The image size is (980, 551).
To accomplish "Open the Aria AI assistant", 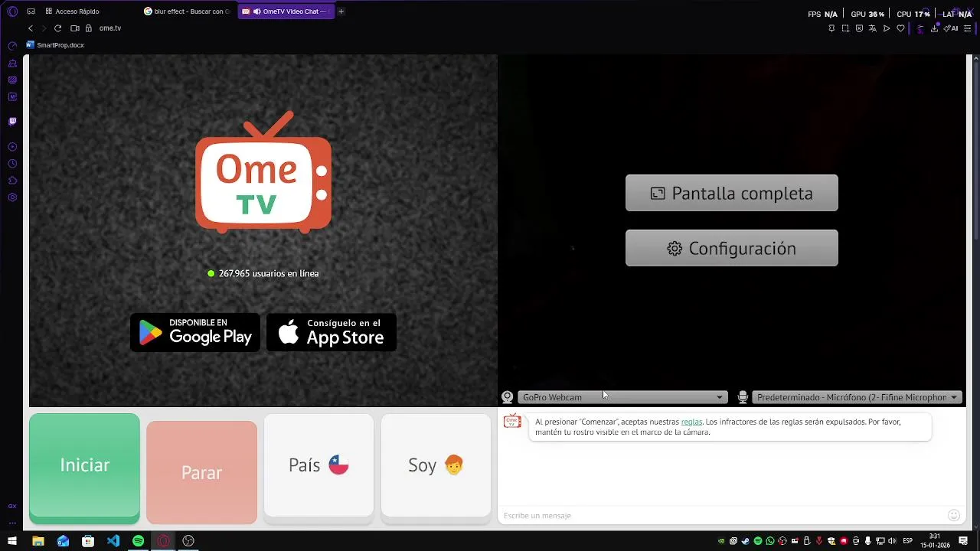I will (952, 28).
